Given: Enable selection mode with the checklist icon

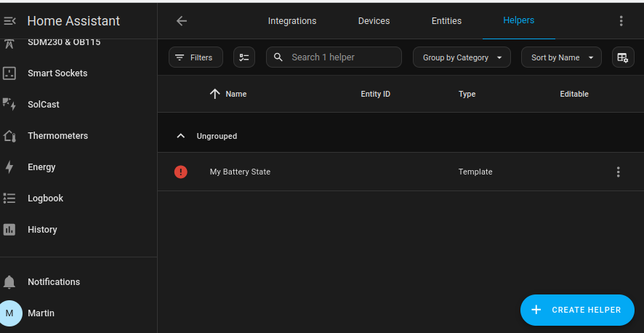Looking at the screenshot, I should pos(244,57).
